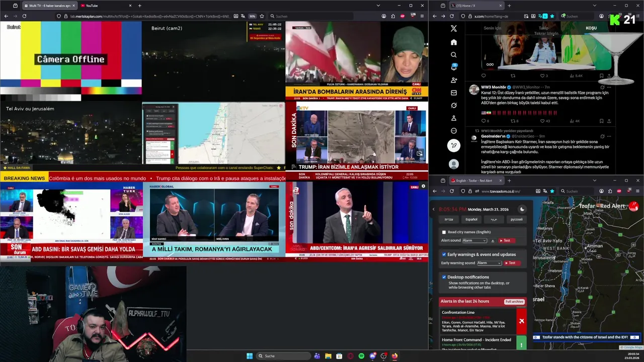The height and width of the screenshot is (362, 644).
Task: Reply to WW3 Monitör post (6 replies)
Action: tap(484, 121)
